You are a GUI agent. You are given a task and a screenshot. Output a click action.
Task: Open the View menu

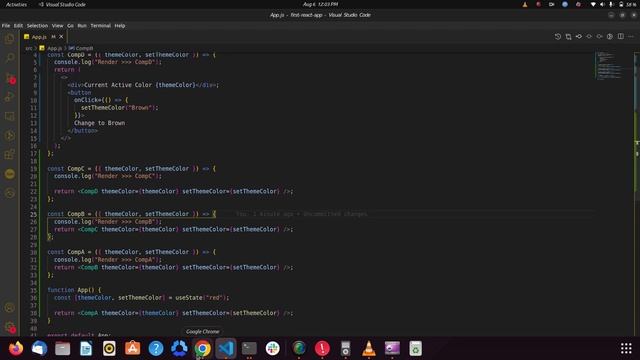click(x=57, y=26)
